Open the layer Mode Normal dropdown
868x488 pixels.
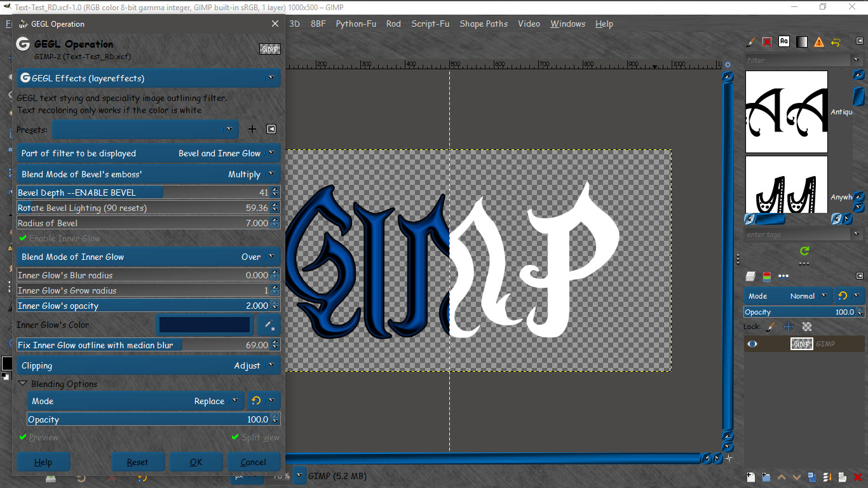pyautogui.click(x=788, y=296)
